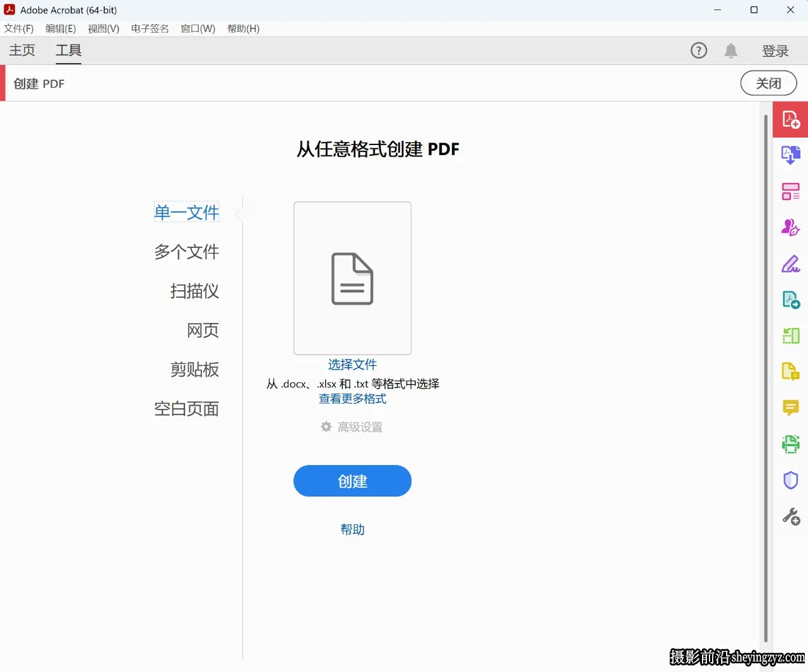The image size is (808, 672).
Task: Click the help question mark icon
Action: click(699, 50)
